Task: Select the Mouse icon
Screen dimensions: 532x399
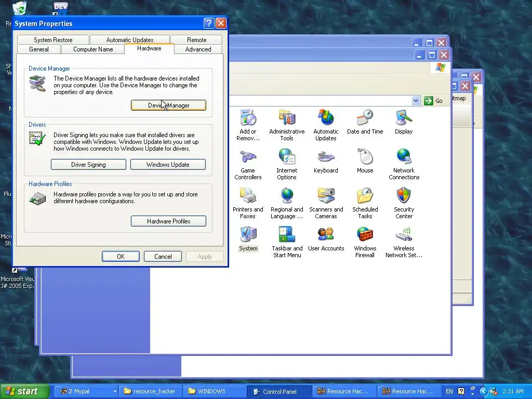Action: click(x=365, y=161)
